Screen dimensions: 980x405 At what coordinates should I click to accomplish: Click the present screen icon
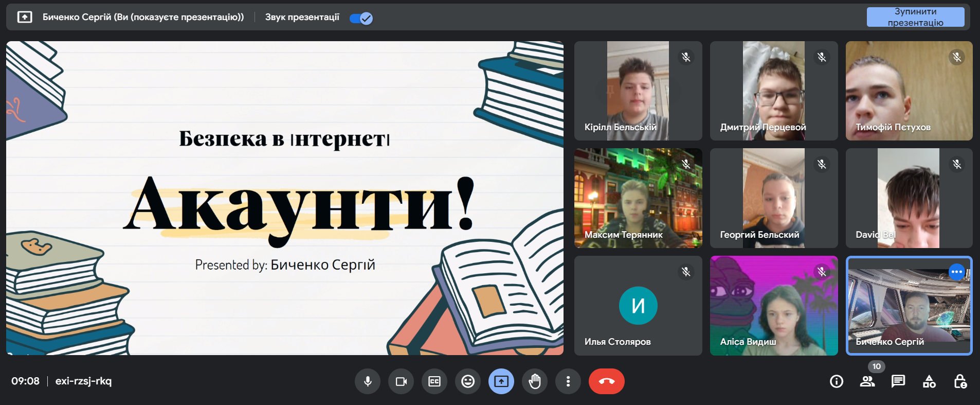coord(501,381)
